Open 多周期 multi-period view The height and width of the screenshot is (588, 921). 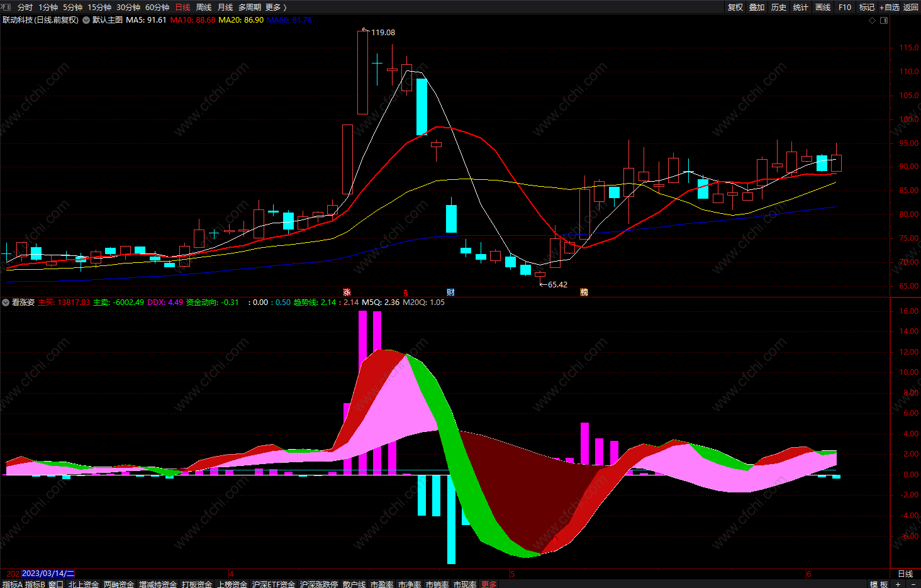coord(250,8)
